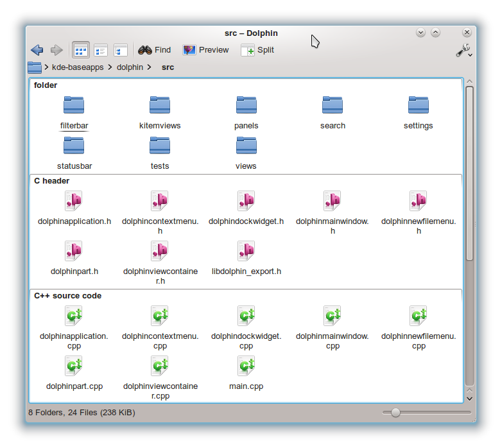
Task: Select dolphinapplication.cpp source file icon
Action: click(x=74, y=316)
